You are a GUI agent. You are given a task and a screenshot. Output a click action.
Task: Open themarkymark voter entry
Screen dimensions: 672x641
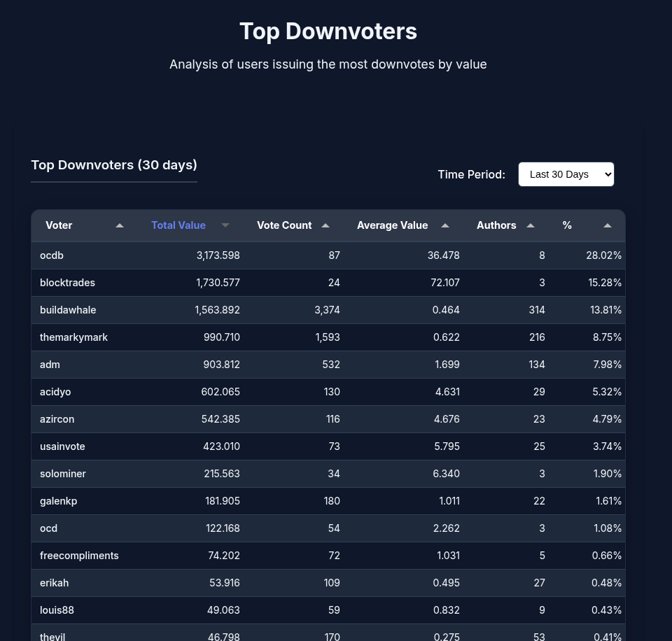tap(73, 337)
